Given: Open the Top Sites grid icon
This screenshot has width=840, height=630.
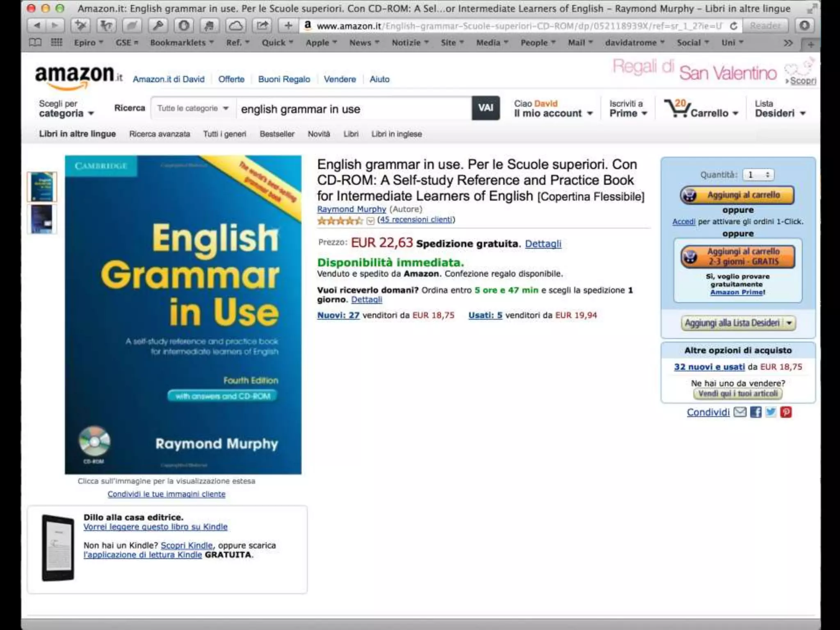Looking at the screenshot, I should (56, 43).
